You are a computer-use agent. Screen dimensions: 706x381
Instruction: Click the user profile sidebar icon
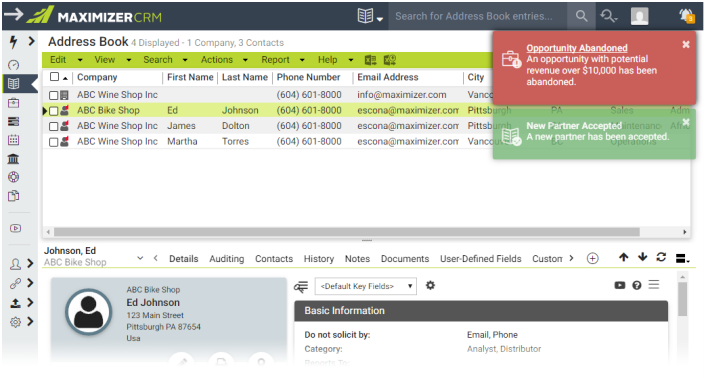point(15,264)
